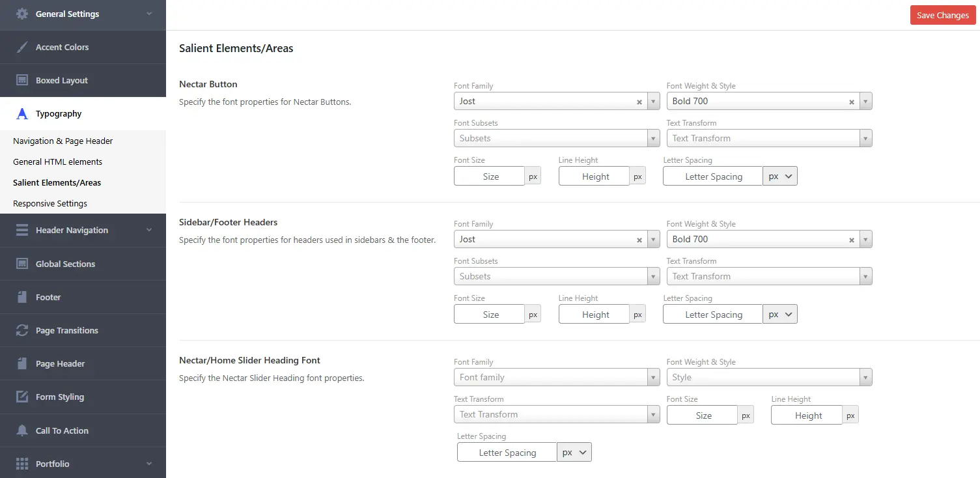Click Sidebar/Footer Headers Line Height field

click(x=594, y=315)
